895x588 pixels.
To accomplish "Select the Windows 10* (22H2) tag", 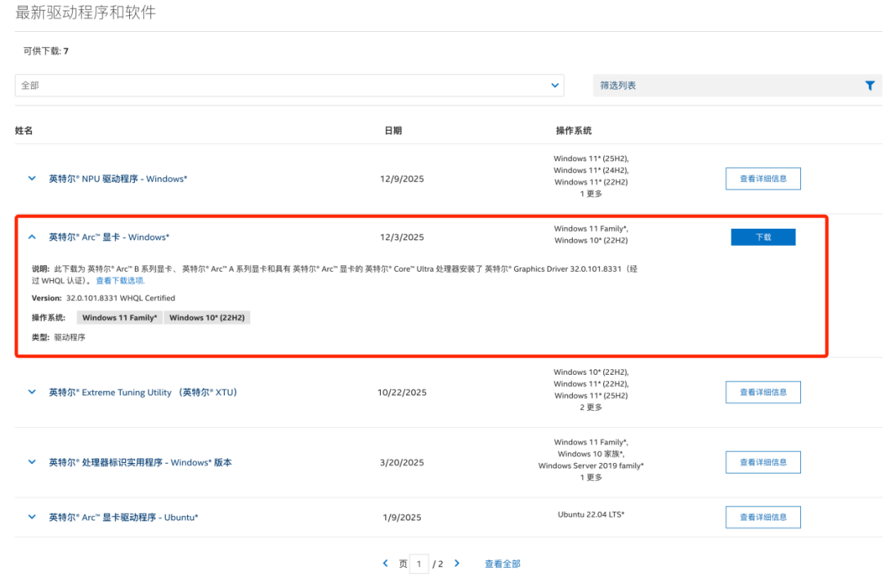I will pos(207,318).
